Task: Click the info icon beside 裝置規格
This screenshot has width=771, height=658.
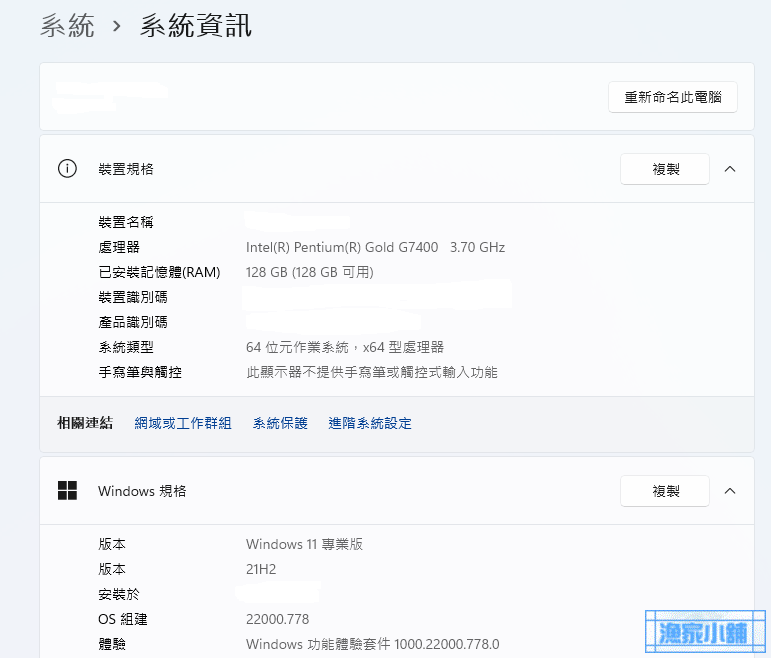Action: point(67,169)
